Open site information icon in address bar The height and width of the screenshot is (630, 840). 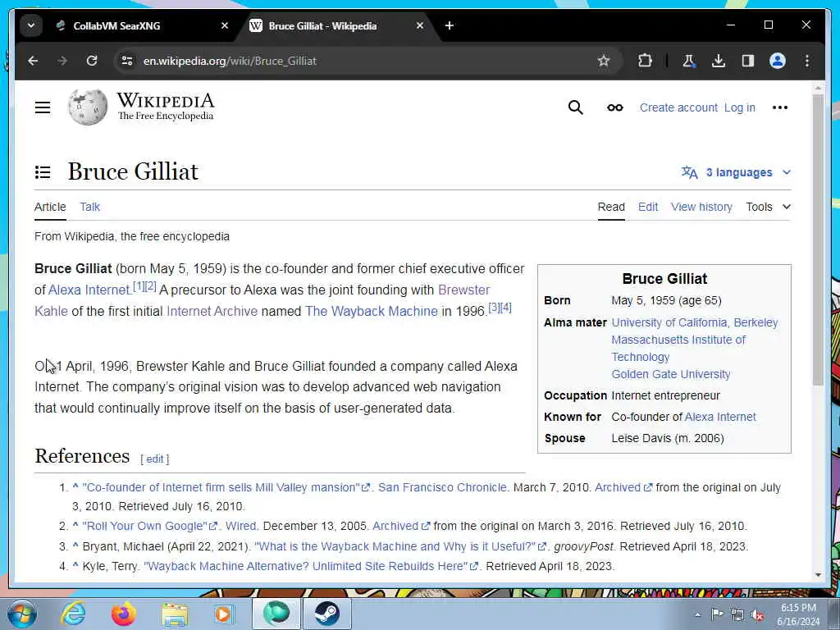click(x=127, y=61)
